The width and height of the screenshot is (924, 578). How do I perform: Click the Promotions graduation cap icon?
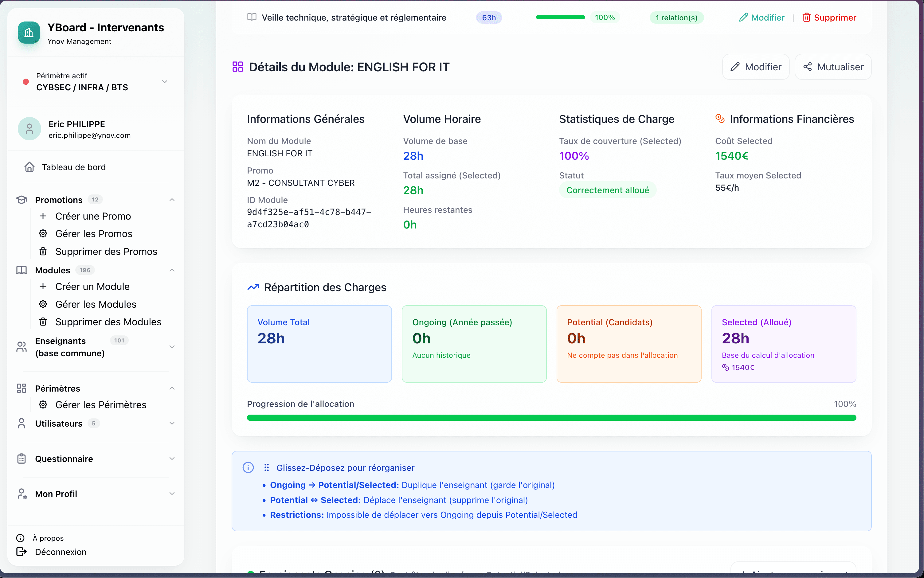(22, 200)
